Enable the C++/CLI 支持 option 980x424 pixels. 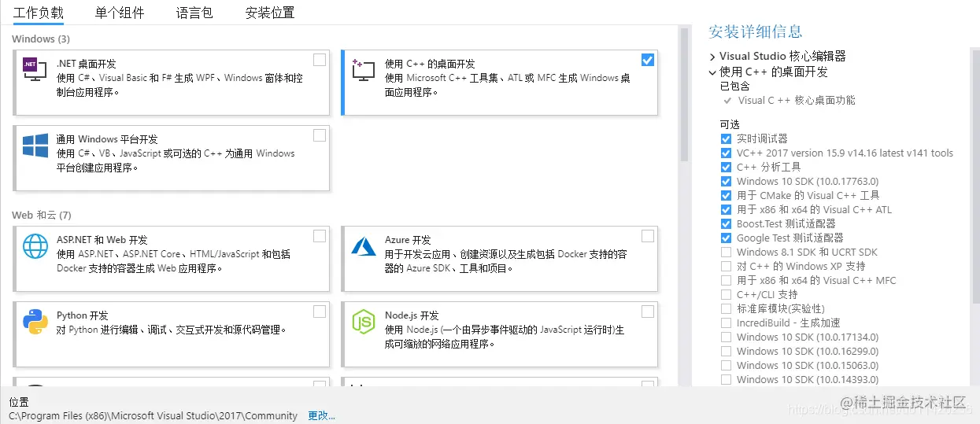(726, 294)
